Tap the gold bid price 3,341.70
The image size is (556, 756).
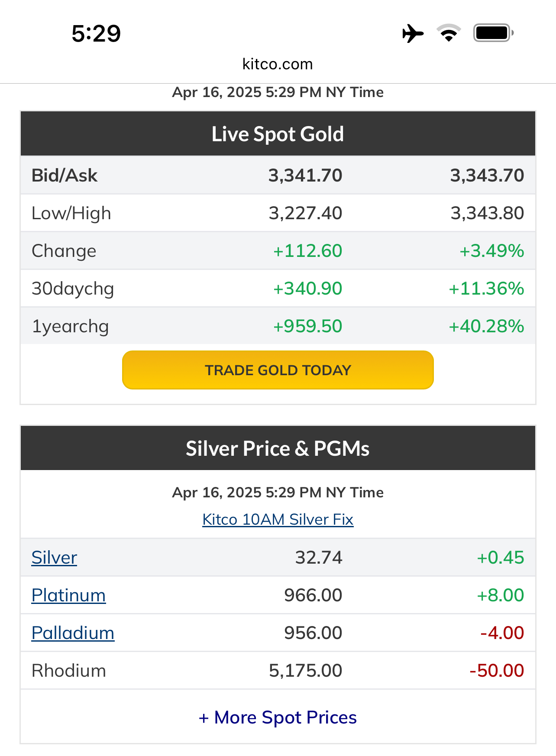pyautogui.click(x=305, y=175)
